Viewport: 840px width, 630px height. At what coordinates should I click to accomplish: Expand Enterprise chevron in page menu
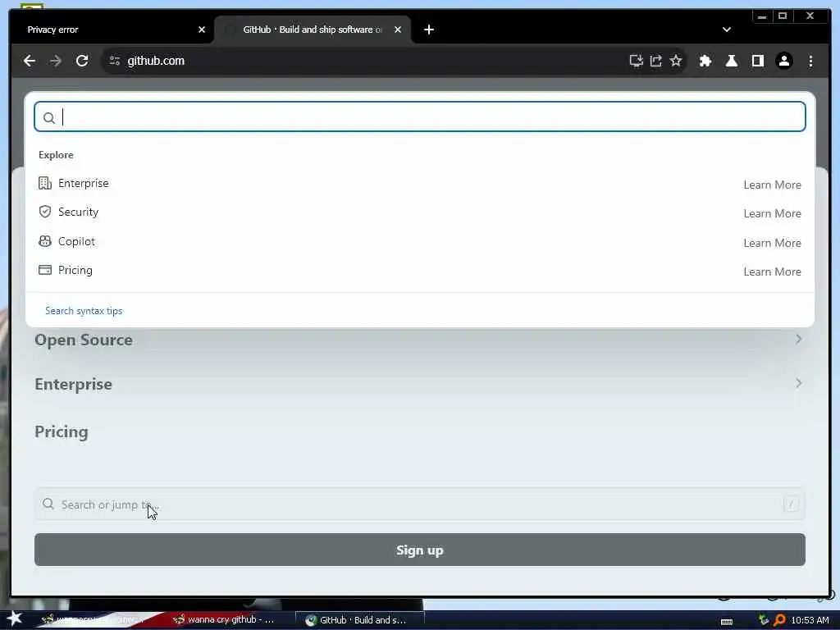[x=798, y=384]
